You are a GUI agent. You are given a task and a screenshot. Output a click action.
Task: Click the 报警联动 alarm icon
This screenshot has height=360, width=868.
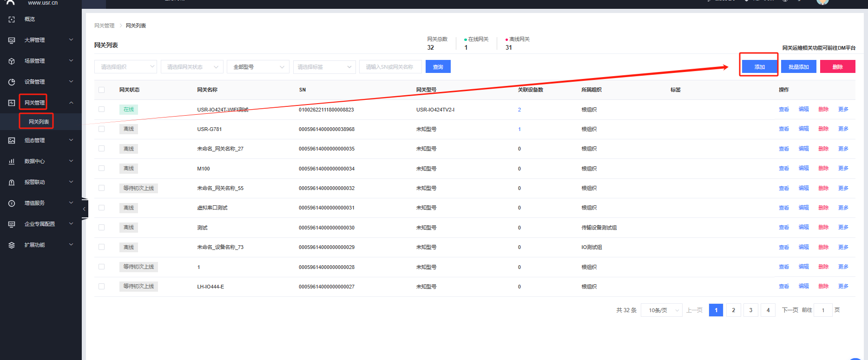(x=12, y=182)
